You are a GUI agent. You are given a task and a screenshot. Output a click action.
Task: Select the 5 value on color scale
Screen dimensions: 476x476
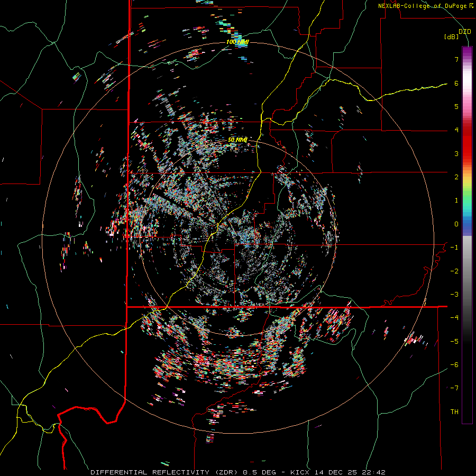[x=456, y=106]
